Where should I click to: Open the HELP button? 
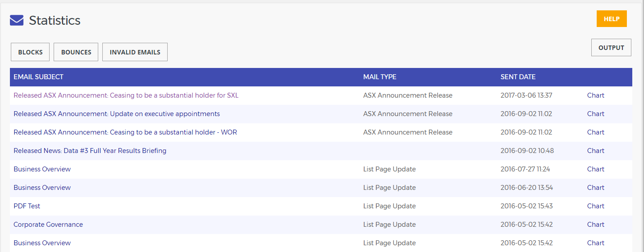(x=612, y=19)
